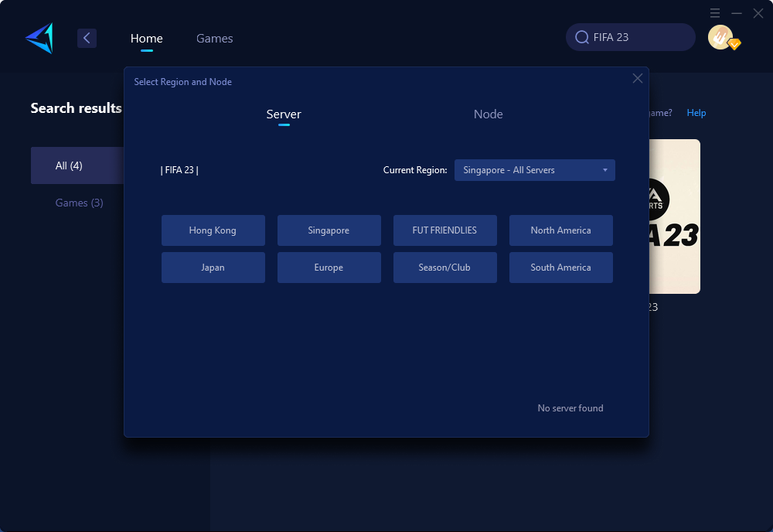Click the search magnifier icon
Image resolution: width=773 pixels, height=532 pixels.
click(x=582, y=37)
